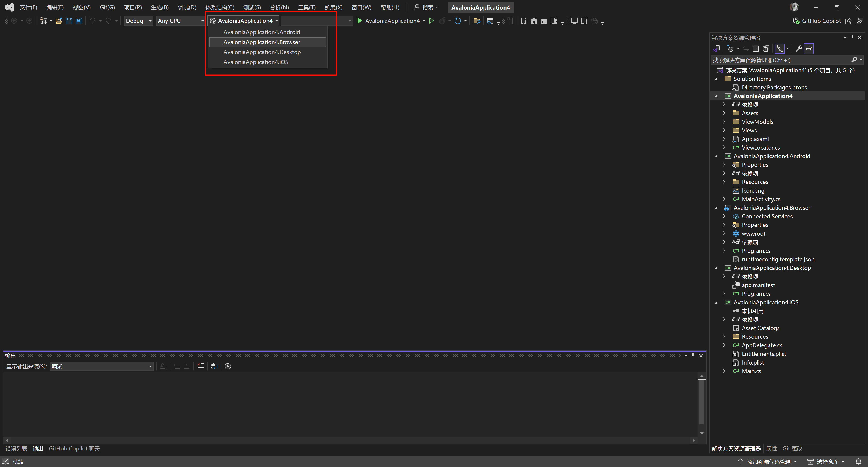
Task: Select runtimeconfig.template.json file
Action: coord(778,259)
